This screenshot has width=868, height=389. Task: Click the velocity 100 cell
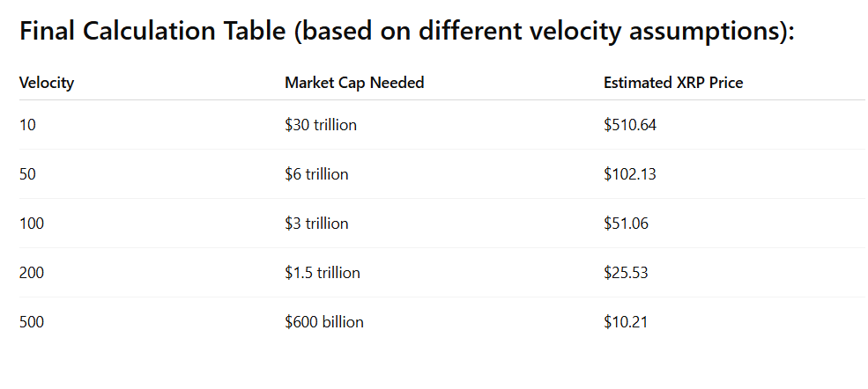coord(32,224)
